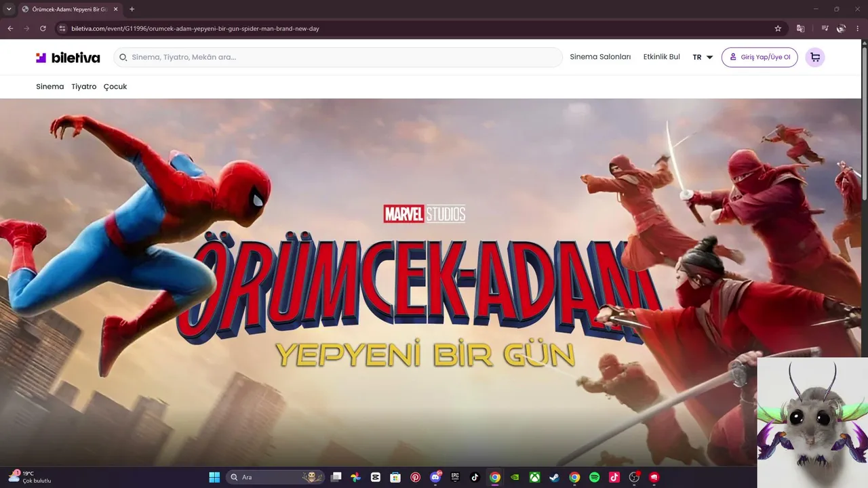Open Steam from the taskbar
The image size is (868, 488).
[x=555, y=477]
